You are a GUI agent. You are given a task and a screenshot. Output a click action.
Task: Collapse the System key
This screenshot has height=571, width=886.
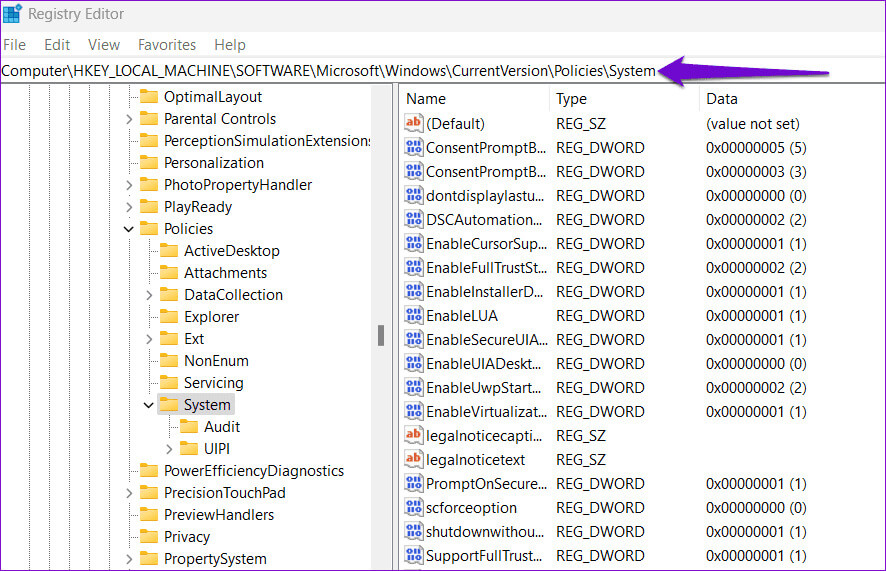[149, 405]
